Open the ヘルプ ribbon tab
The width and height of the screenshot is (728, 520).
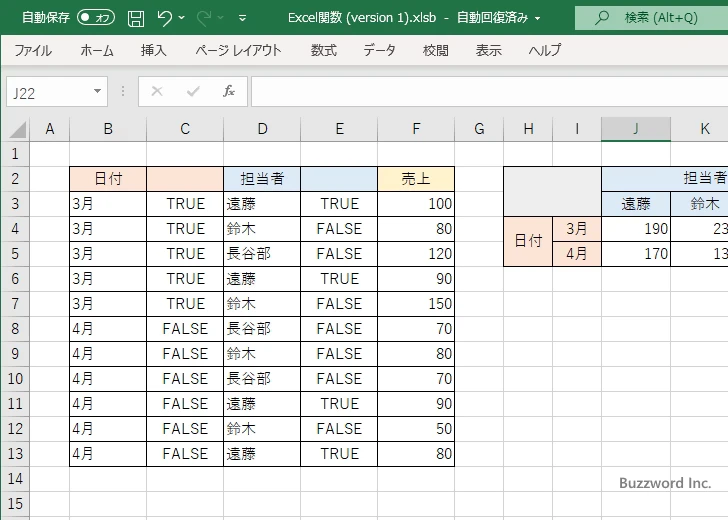pos(545,50)
